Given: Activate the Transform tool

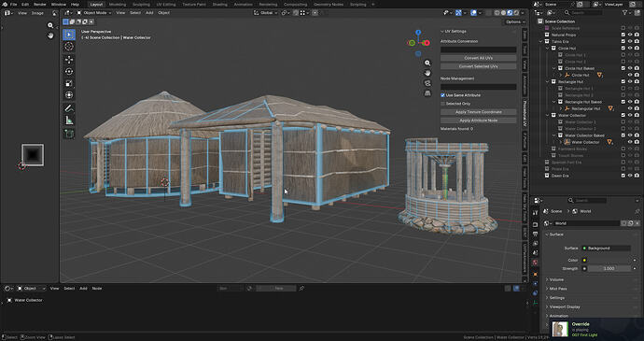Looking at the screenshot, I should click(x=69, y=95).
